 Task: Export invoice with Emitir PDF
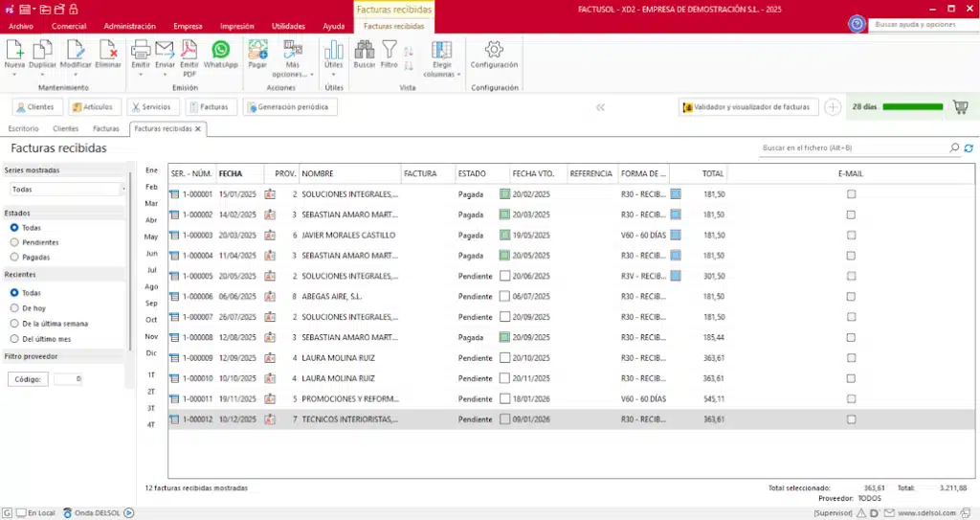click(189, 50)
